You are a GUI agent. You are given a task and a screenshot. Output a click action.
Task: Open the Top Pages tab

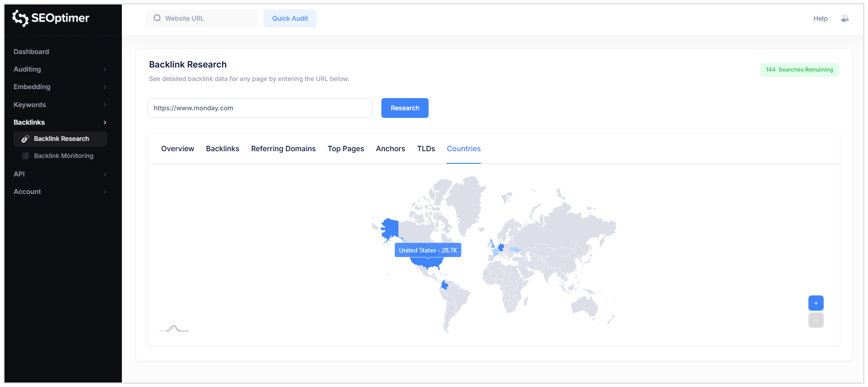(346, 148)
